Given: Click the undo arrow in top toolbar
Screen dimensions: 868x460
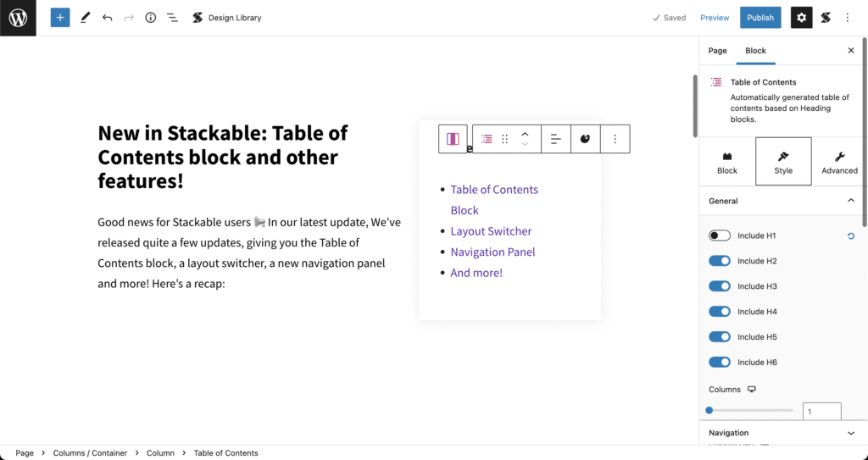Looking at the screenshot, I should click(107, 18).
